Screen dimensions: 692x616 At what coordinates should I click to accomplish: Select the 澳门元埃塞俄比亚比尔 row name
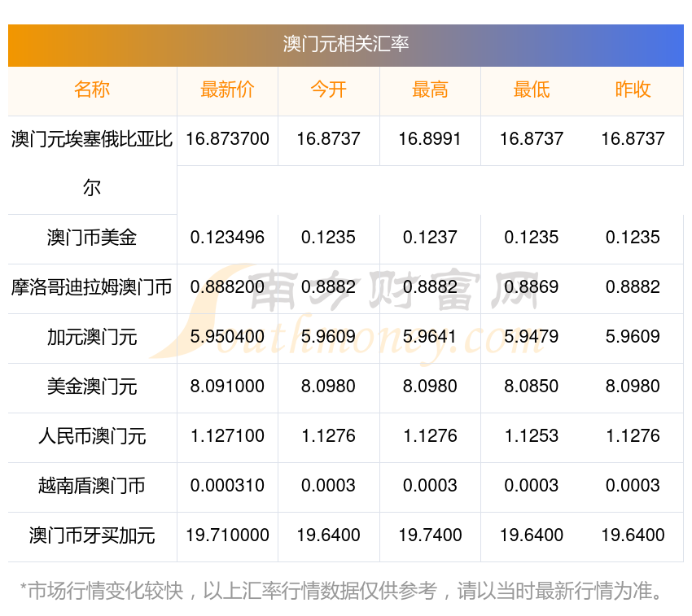click(x=92, y=164)
